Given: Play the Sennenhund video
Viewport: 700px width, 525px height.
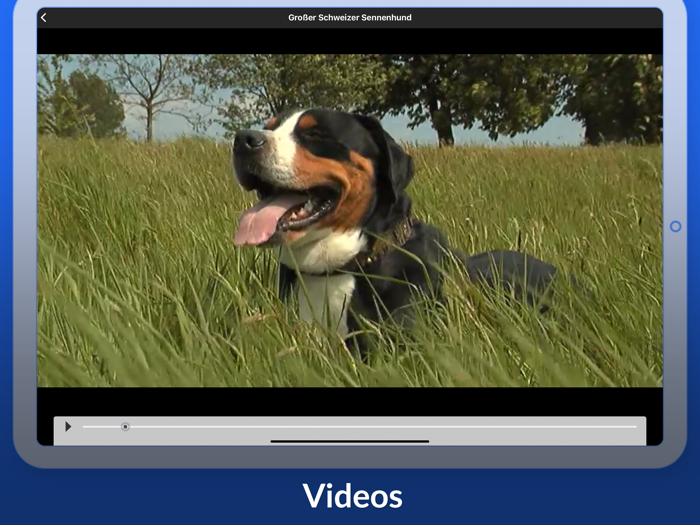Looking at the screenshot, I should pyautogui.click(x=68, y=427).
